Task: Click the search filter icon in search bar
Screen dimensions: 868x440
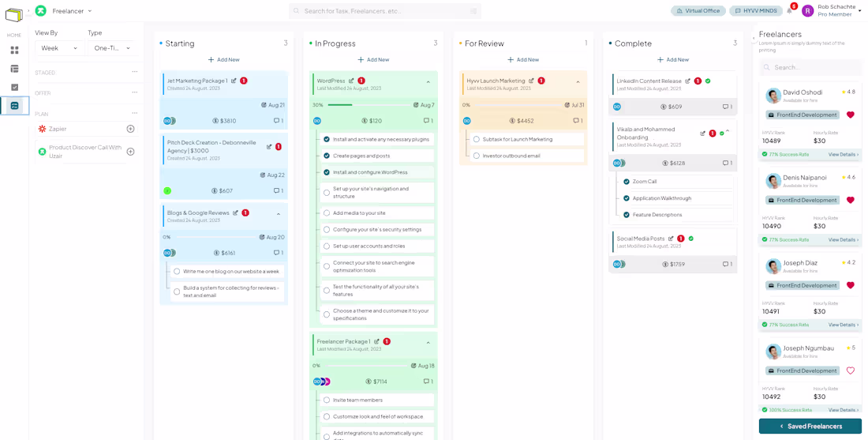Action: coord(473,11)
